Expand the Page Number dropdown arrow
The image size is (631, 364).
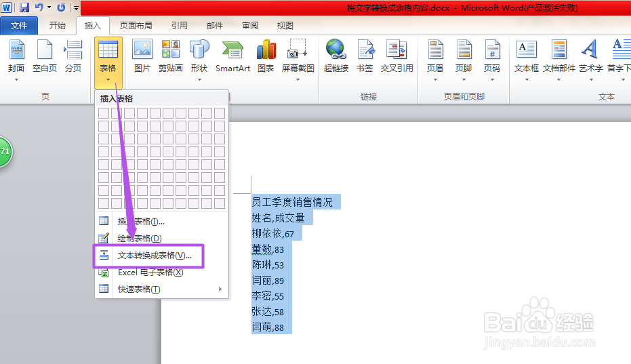(x=492, y=80)
